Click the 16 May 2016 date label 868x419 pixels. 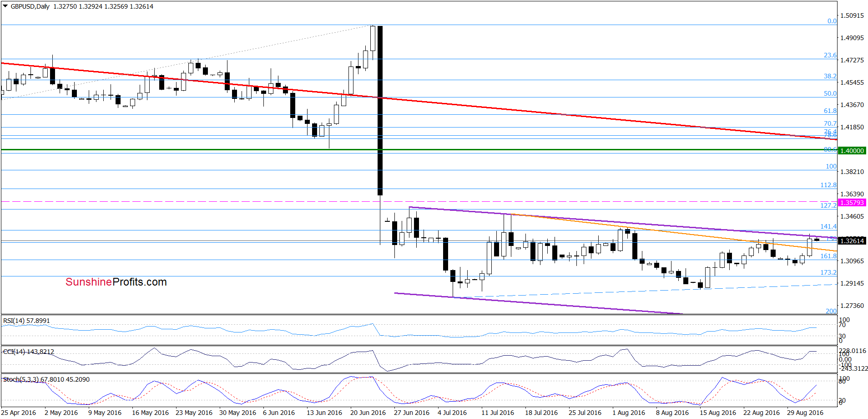pos(150,413)
